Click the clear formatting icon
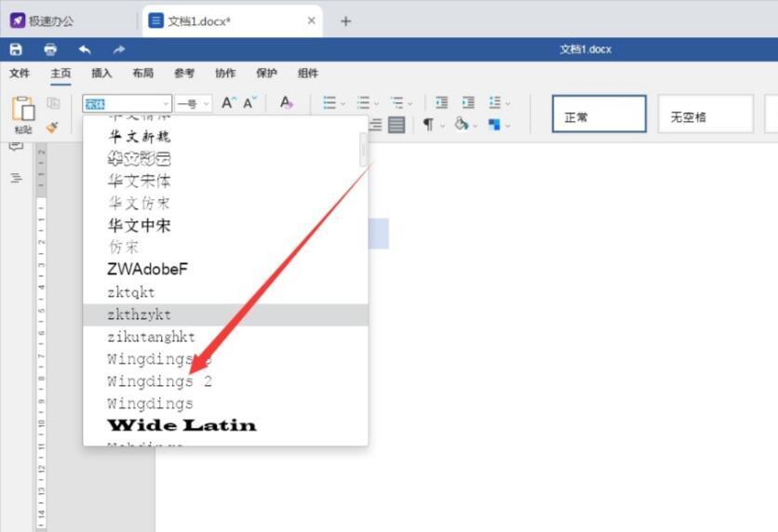778x532 pixels. pos(287,103)
